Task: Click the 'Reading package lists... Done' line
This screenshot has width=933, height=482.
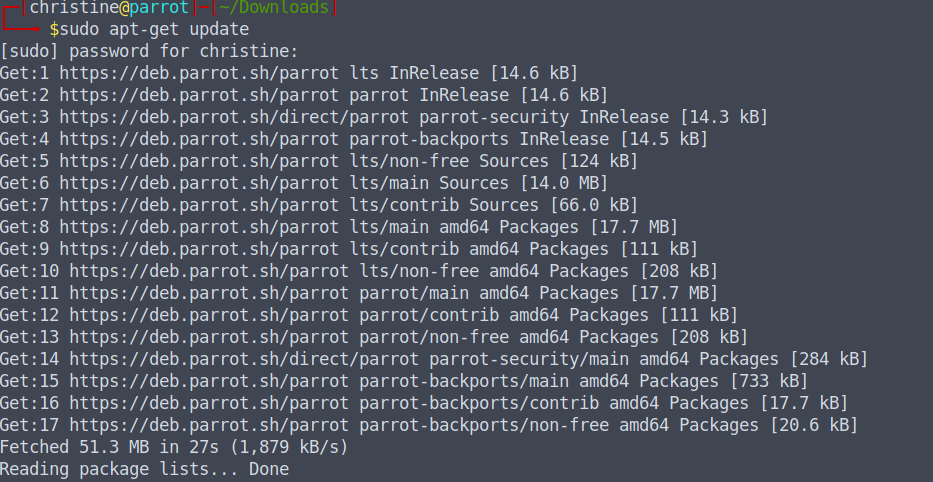Action: coord(144,469)
